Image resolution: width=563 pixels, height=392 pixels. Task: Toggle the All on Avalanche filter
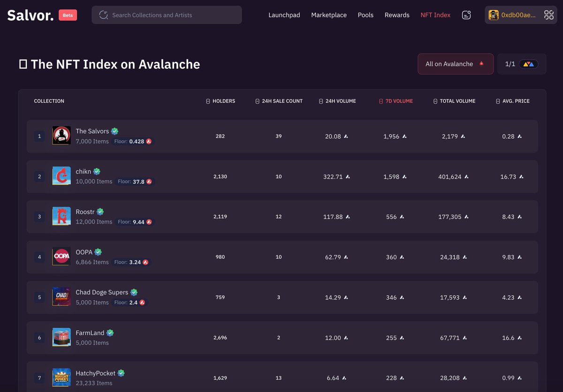pos(456,64)
